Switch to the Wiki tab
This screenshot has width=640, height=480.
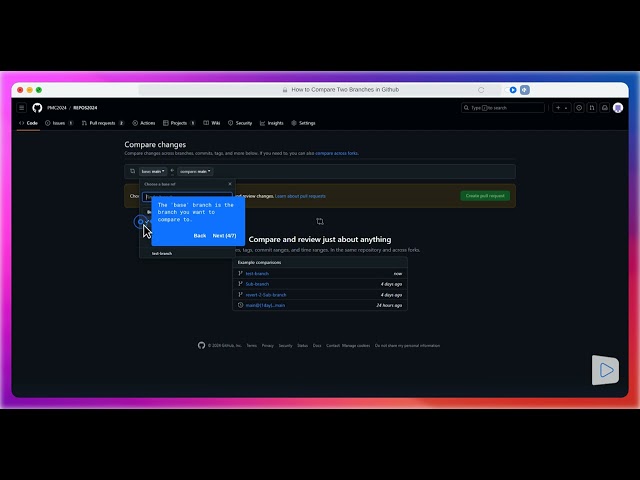point(212,123)
